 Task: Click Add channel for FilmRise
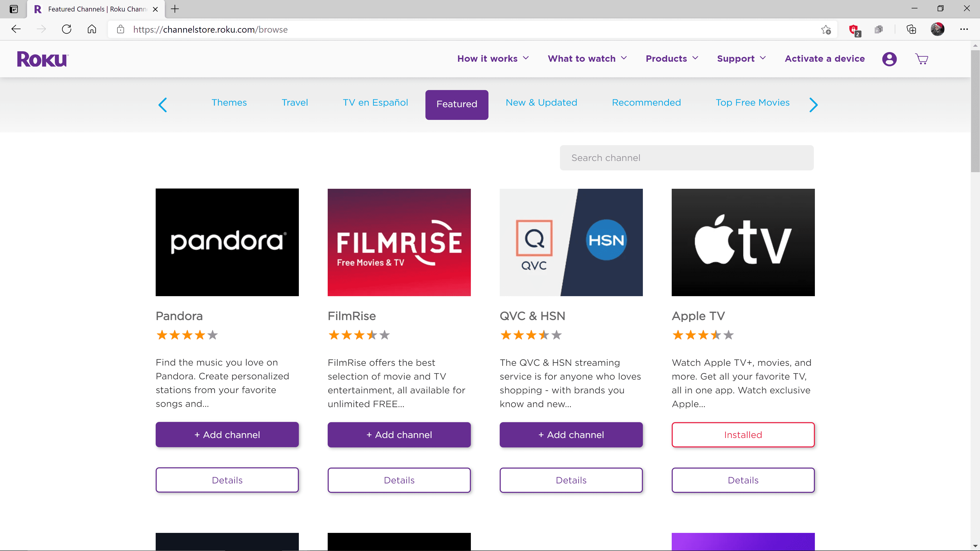click(x=399, y=434)
